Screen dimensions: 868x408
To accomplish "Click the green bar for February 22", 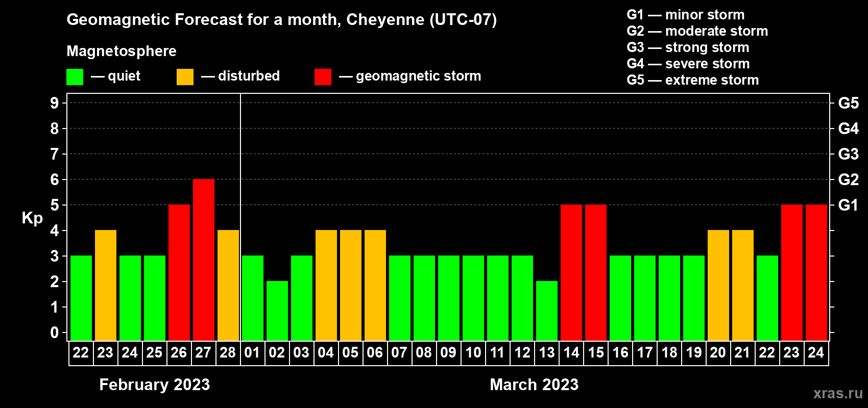I will tap(81, 298).
